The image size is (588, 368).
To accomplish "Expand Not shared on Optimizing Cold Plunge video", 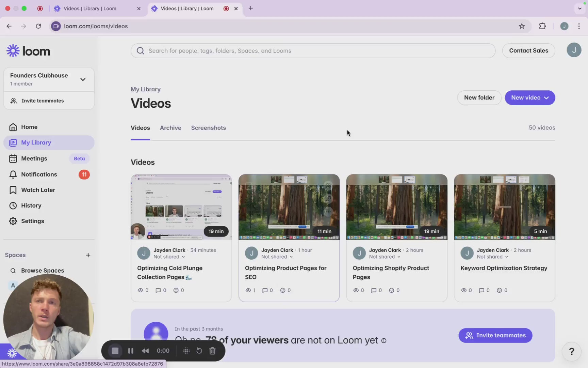I will click(169, 257).
